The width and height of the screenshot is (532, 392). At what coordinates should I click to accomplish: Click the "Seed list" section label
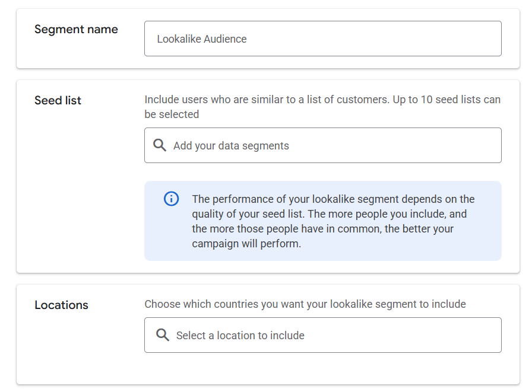point(58,100)
